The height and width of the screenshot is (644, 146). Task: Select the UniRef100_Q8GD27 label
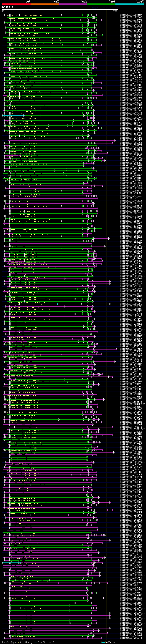click(131, 284)
